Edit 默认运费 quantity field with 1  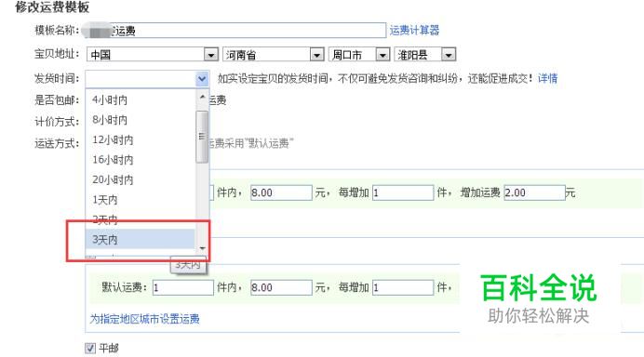(x=183, y=287)
